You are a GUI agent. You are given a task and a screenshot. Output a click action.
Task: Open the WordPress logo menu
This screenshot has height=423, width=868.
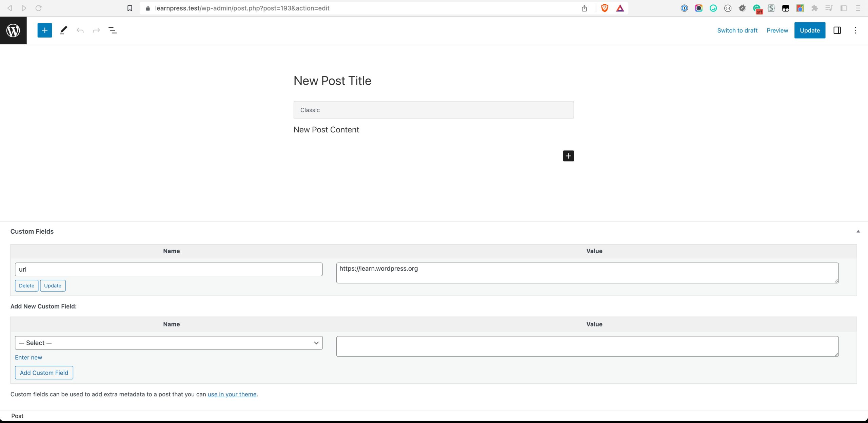coord(13,30)
